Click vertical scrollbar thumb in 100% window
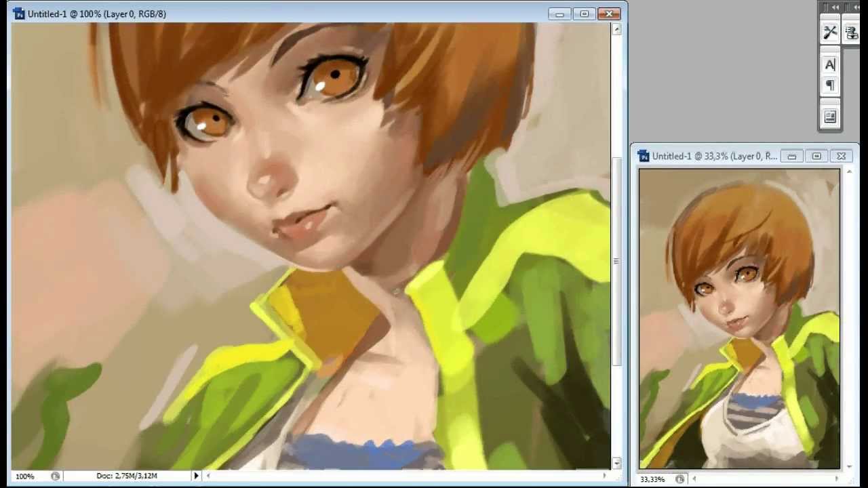 616,261
